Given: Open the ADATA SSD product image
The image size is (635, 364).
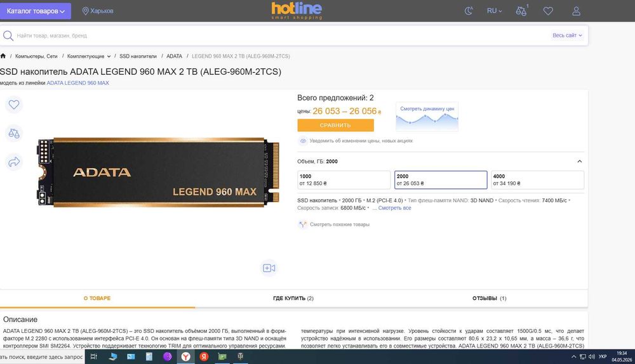Looking at the screenshot, I should coord(158,172).
